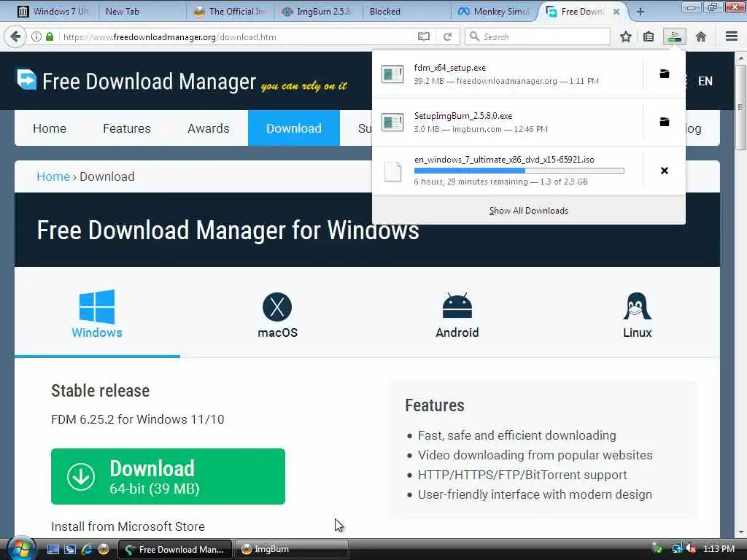
Task: Follow the Home breadcrumb link
Action: click(53, 176)
